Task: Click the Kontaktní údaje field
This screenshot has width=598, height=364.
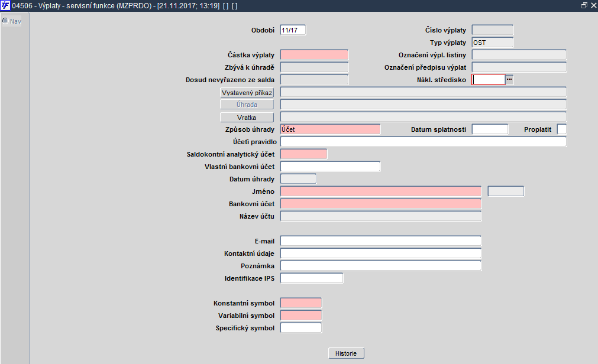Action: point(380,253)
